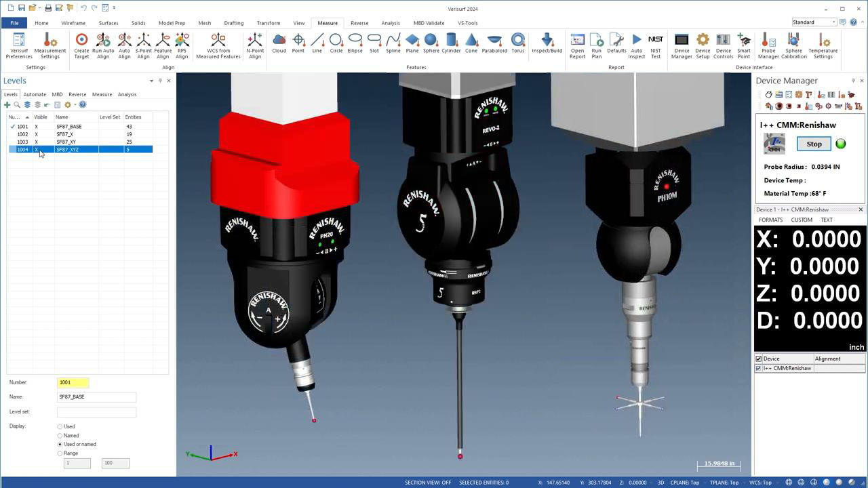Screen dimensions: 868x488
Task: Switch to the Model Prep ribbon tab
Action: click(x=172, y=23)
